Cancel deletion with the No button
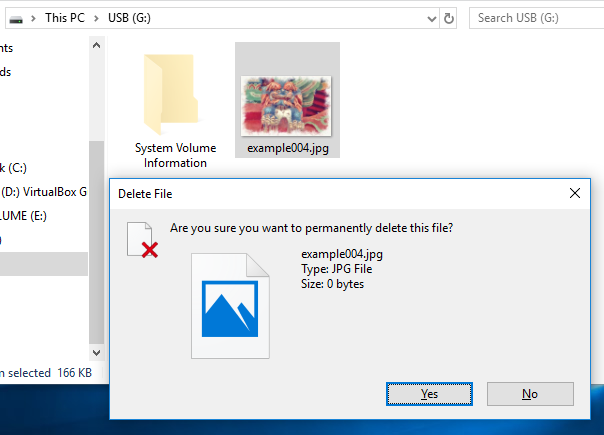The image size is (604, 435). click(x=530, y=394)
